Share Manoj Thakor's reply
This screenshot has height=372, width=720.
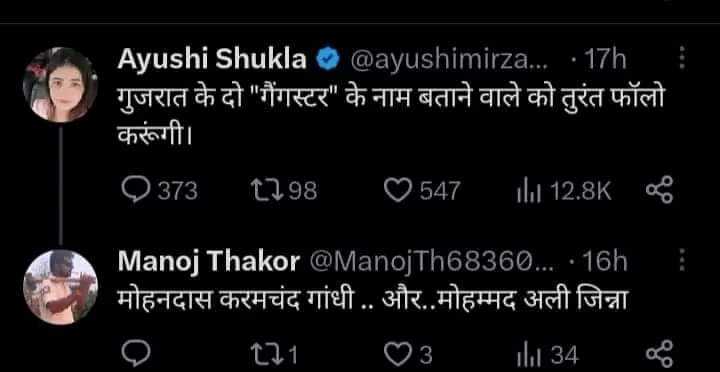point(659,354)
